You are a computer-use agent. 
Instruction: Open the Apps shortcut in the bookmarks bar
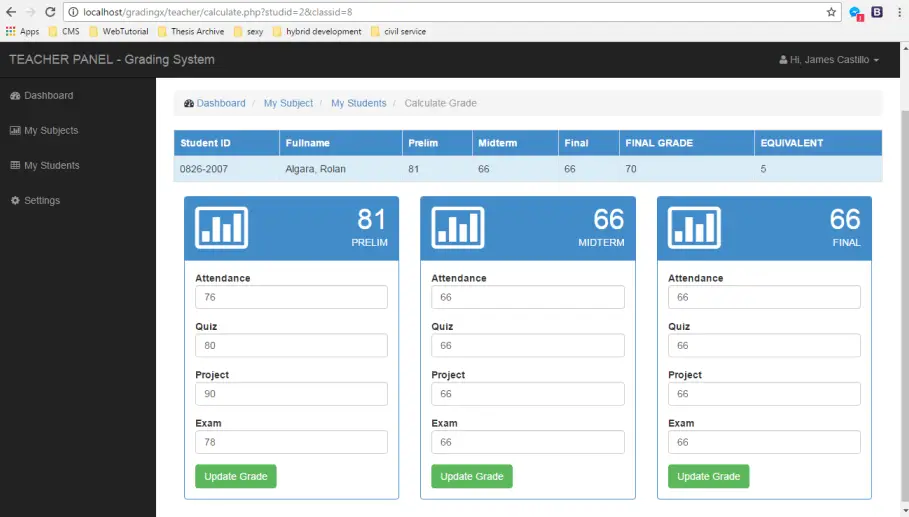point(22,32)
